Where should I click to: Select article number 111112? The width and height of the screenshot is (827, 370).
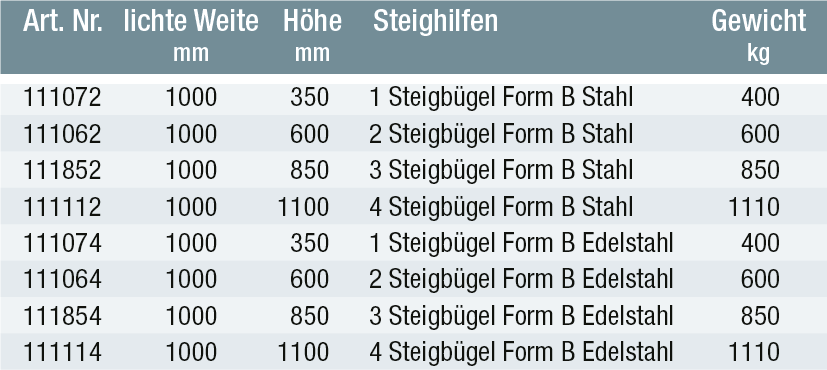click(62, 207)
